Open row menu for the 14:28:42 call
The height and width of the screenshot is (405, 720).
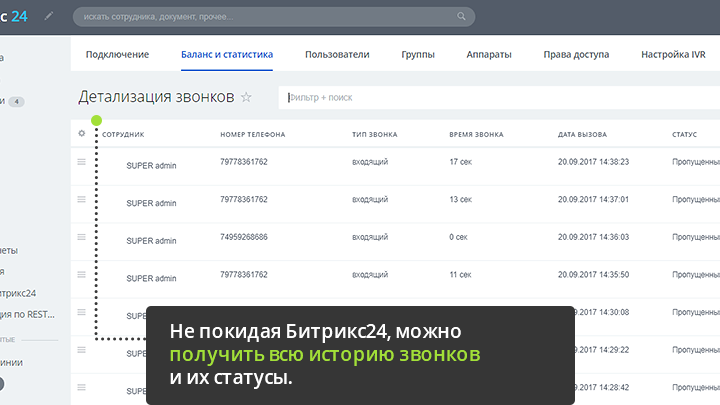click(82, 387)
